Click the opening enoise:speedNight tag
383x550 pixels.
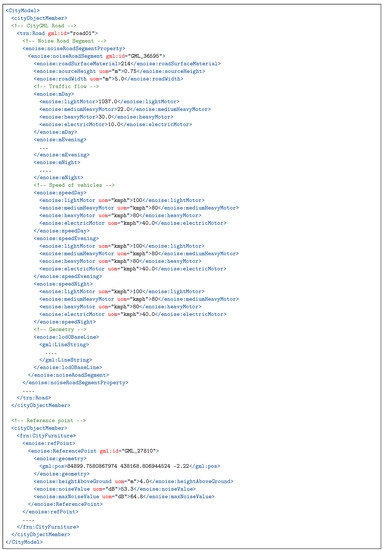click(63, 283)
